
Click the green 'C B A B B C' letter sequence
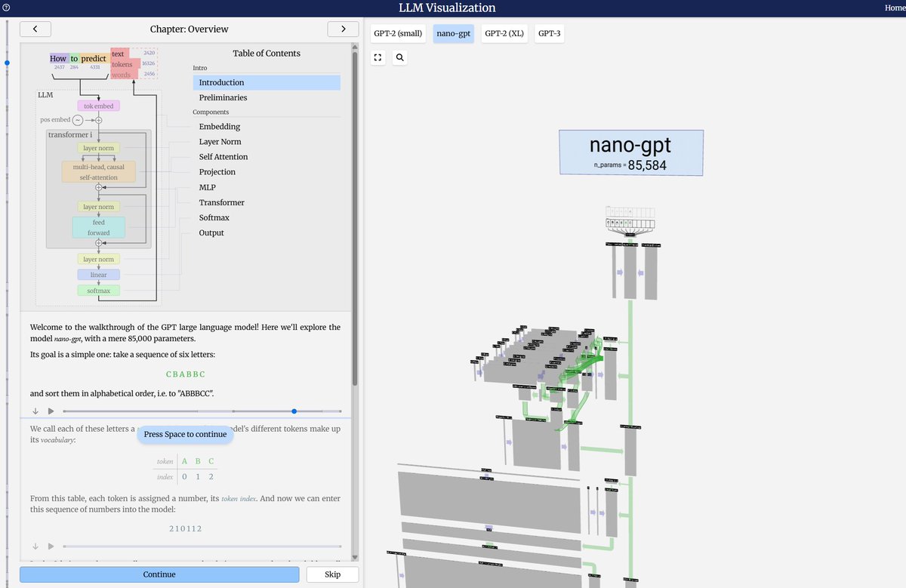coord(185,374)
